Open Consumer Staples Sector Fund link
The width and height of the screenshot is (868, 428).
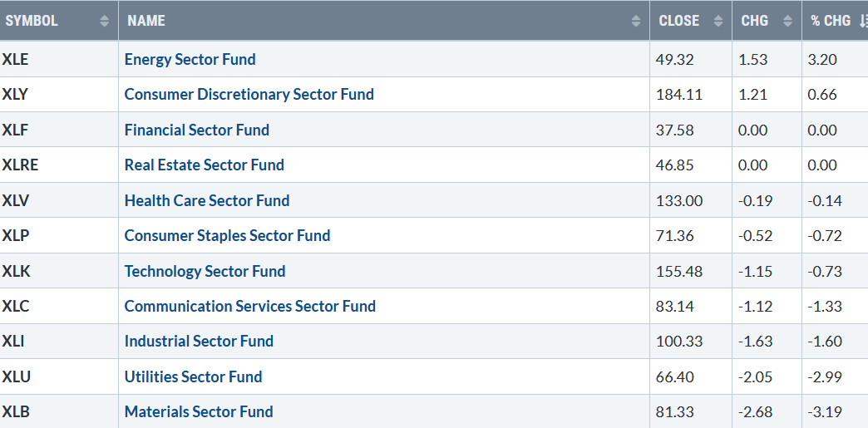[x=227, y=235]
